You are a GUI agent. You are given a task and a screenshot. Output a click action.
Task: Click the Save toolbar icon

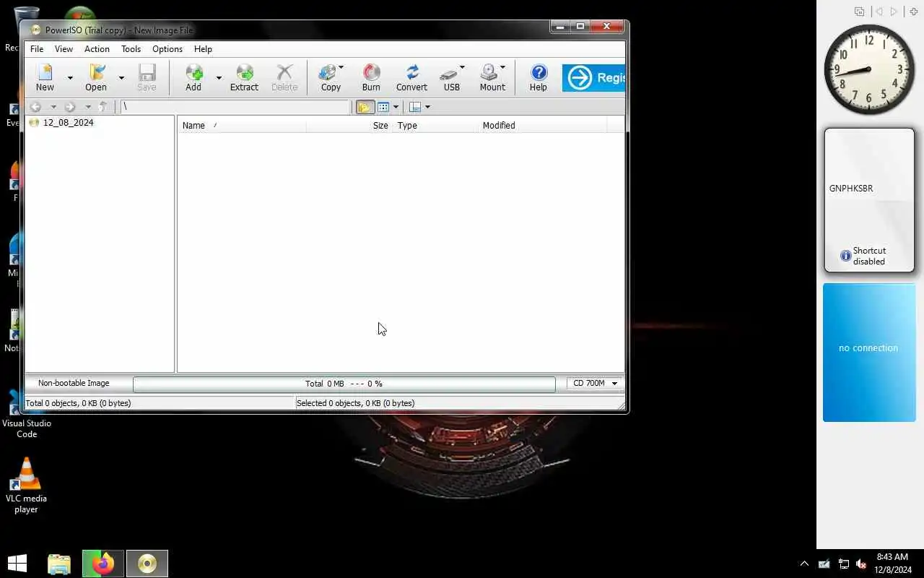coord(147,77)
